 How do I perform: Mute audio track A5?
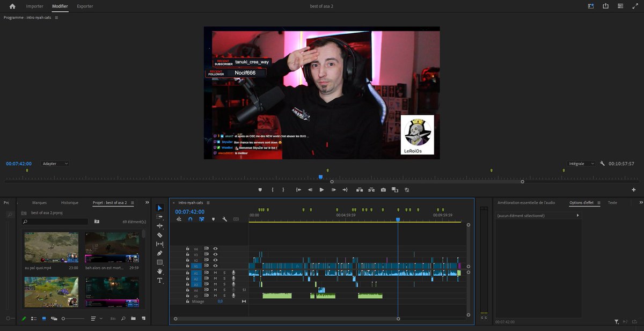tap(215, 296)
